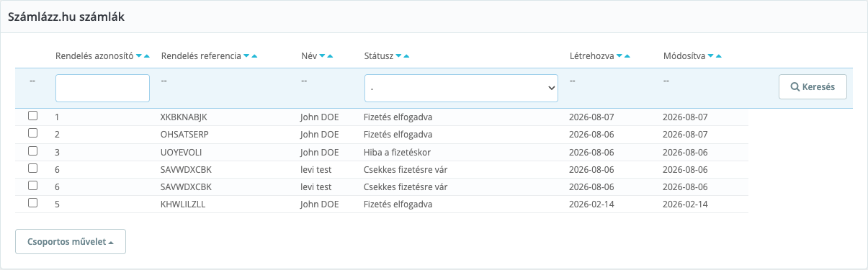Click down sort arrow beside Létrehozva
868x270 pixels.
tap(620, 55)
